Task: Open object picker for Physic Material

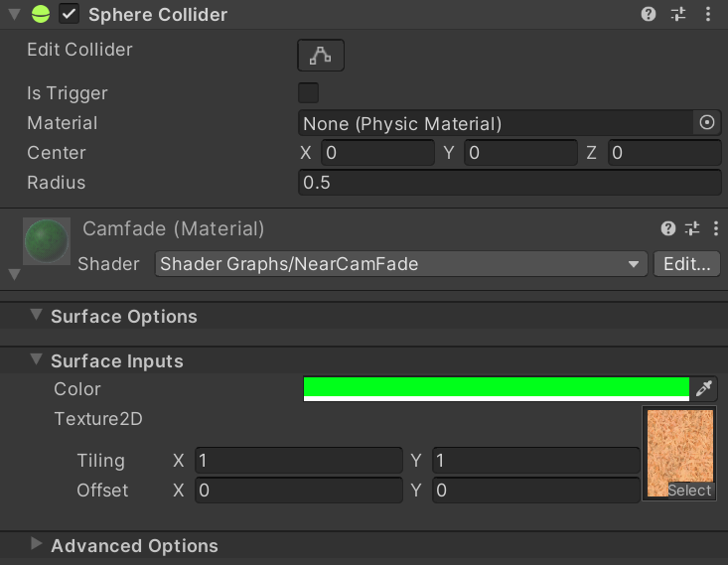Action: [706, 122]
